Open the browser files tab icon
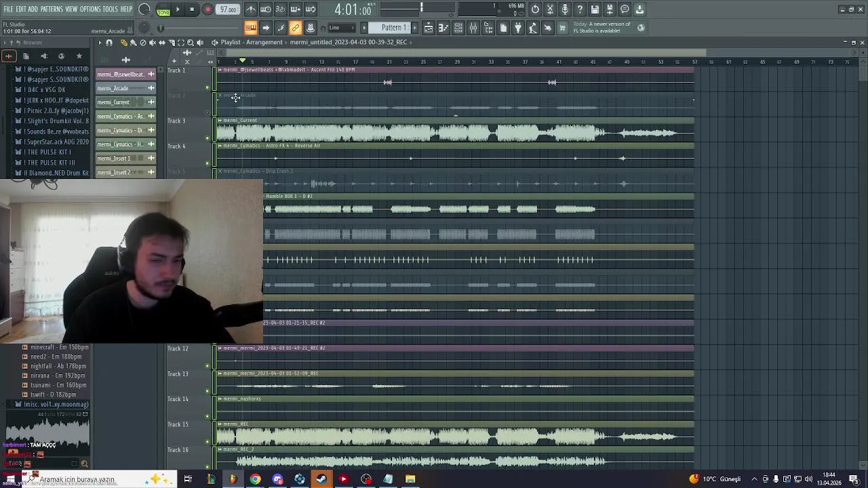The image size is (868, 488). 26,56
